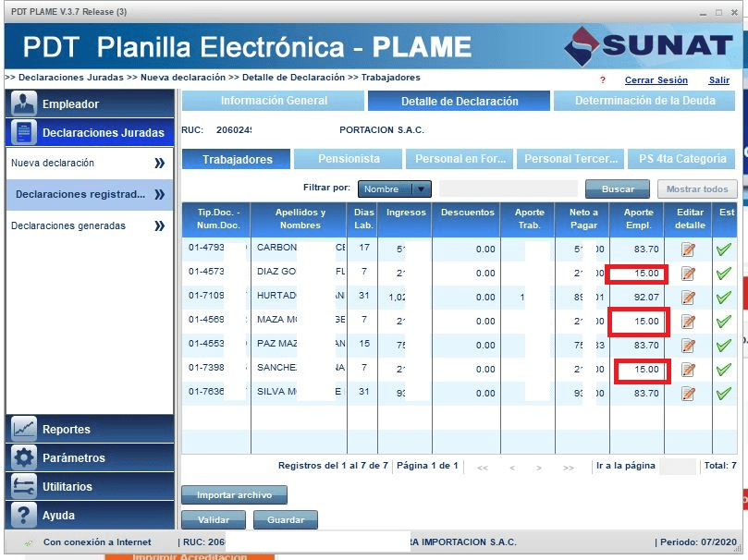Viewport: 748px width, 560px height.
Task: Click the Guardar button
Action: click(286, 520)
